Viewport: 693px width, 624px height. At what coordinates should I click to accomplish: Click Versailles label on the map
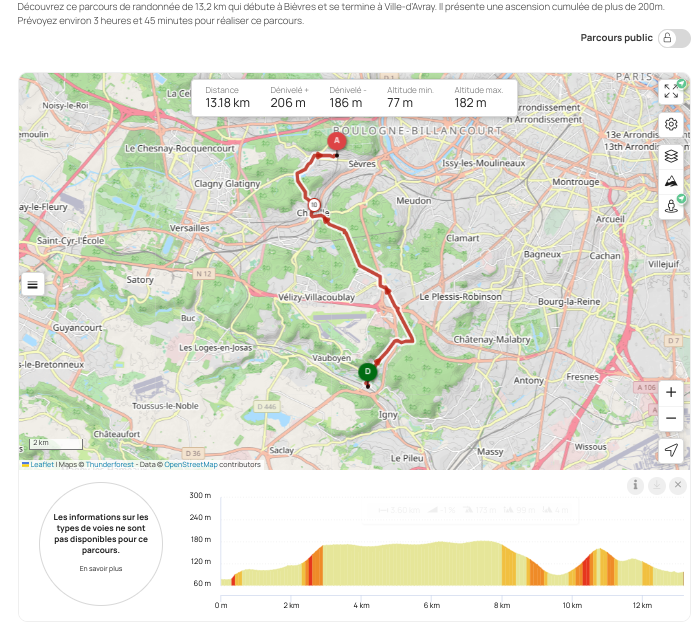tap(190, 228)
